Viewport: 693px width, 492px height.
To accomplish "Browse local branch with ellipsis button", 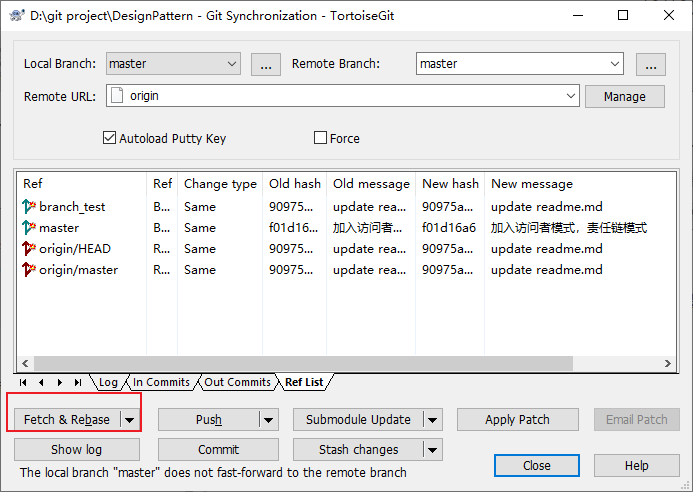I will tap(266, 65).
